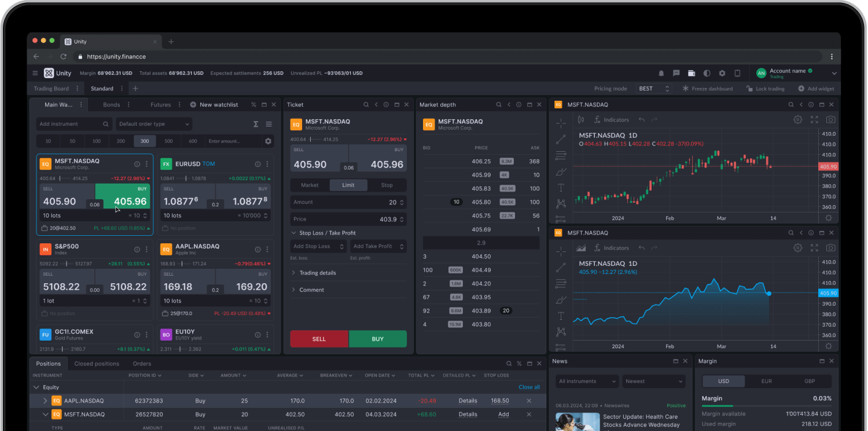868x431 pixels.
Task: Open the amount presets gear settings
Action: (x=268, y=141)
